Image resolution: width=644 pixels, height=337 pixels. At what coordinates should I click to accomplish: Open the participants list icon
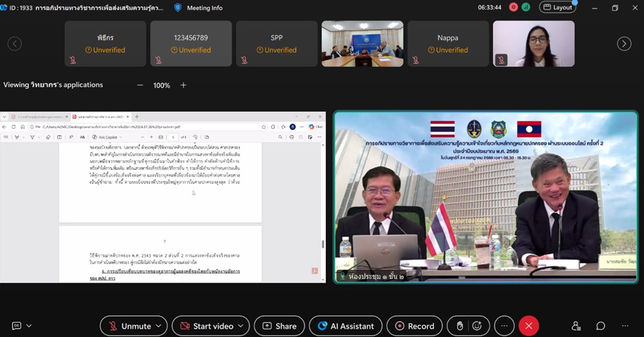576,326
